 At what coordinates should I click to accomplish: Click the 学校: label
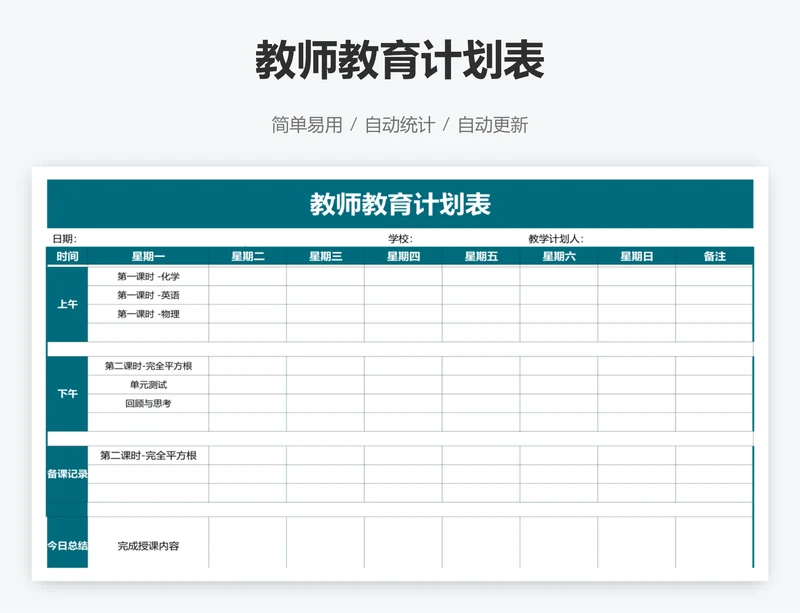[400, 238]
